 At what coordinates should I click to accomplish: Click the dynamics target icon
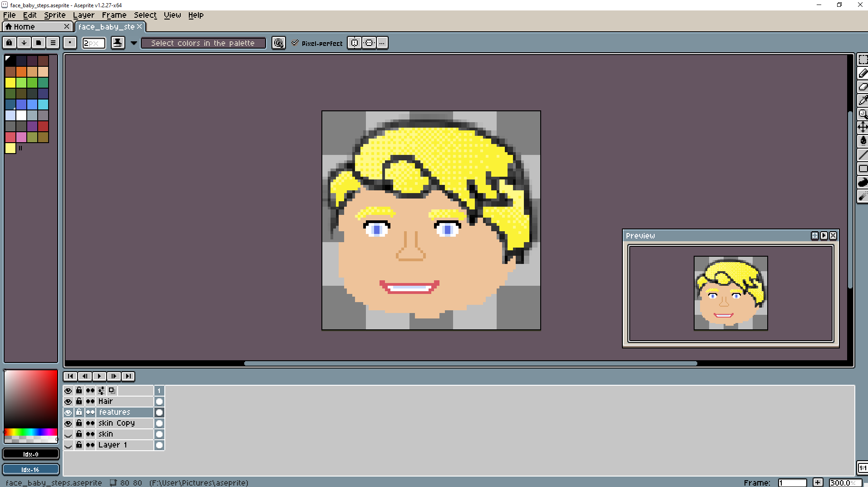278,43
